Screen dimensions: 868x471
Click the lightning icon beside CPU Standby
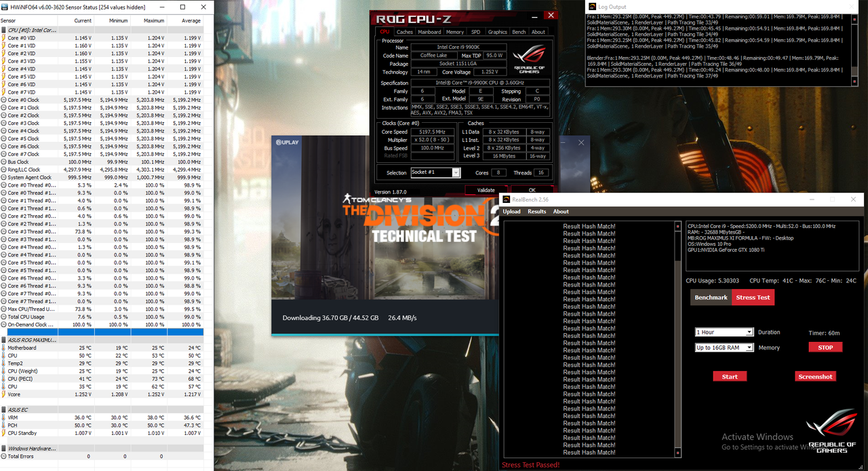click(3, 433)
